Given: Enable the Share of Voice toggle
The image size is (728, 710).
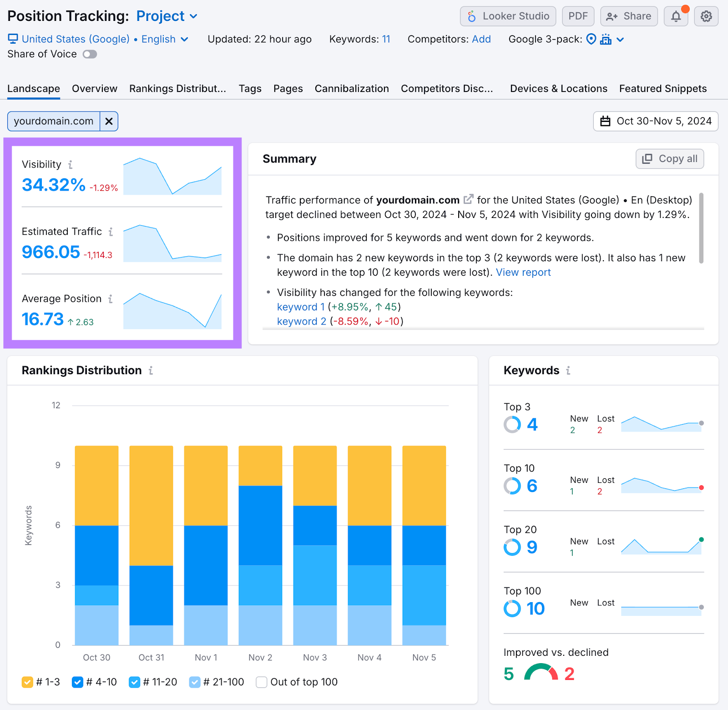Looking at the screenshot, I should pyautogui.click(x=90, y=54).
